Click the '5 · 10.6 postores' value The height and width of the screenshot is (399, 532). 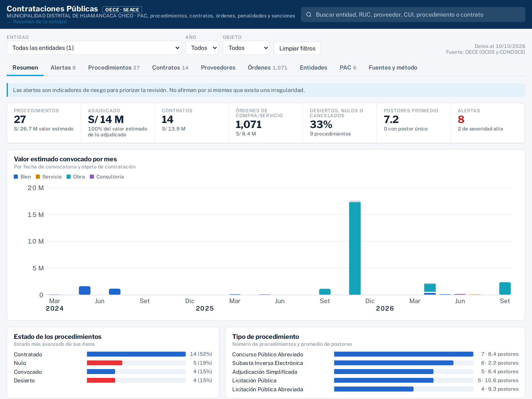[498, 380]
